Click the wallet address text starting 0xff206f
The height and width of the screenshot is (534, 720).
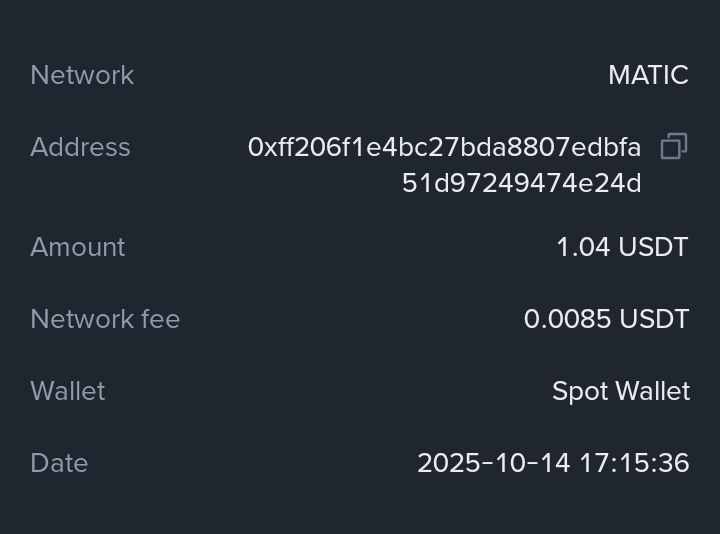[444, 147]
